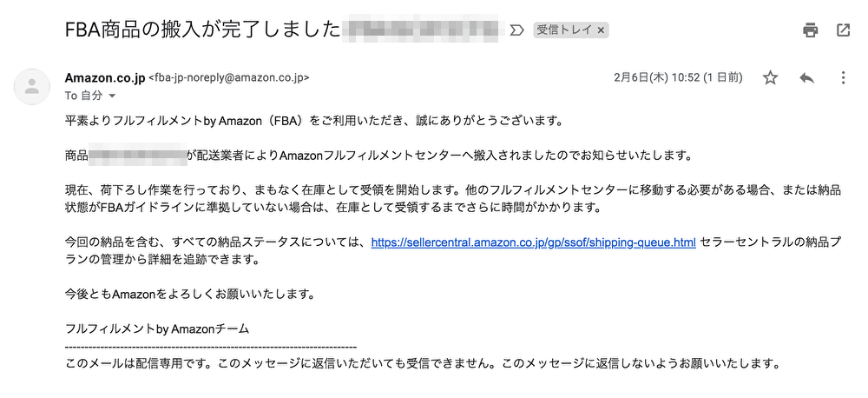Click the 2月6日(木) 10:52 timestamp
Viewport: 868px width, 398px height.
679,77
